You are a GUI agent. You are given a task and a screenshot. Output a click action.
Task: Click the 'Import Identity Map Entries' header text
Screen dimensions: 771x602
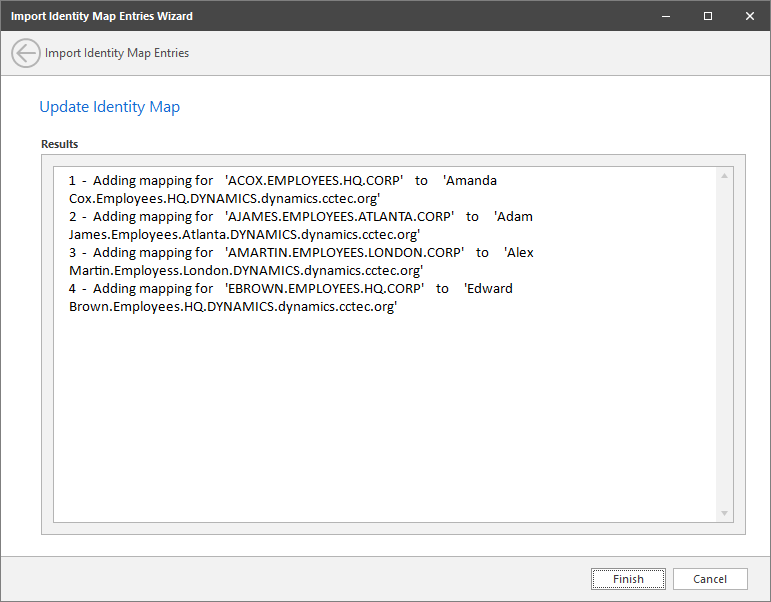click(117, 53)
